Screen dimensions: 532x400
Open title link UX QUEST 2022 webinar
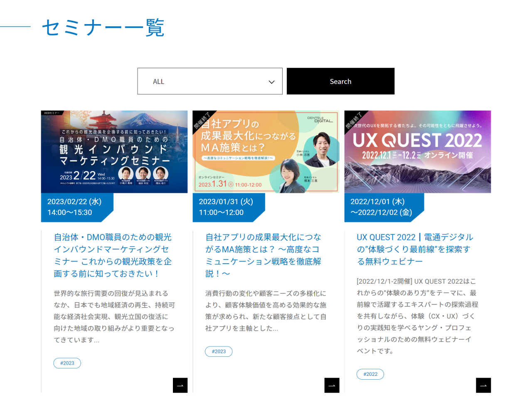pos(415,249)
